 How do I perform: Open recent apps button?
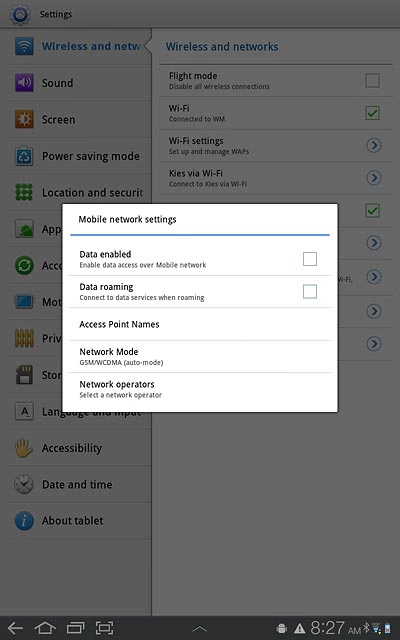click(75, 628)
